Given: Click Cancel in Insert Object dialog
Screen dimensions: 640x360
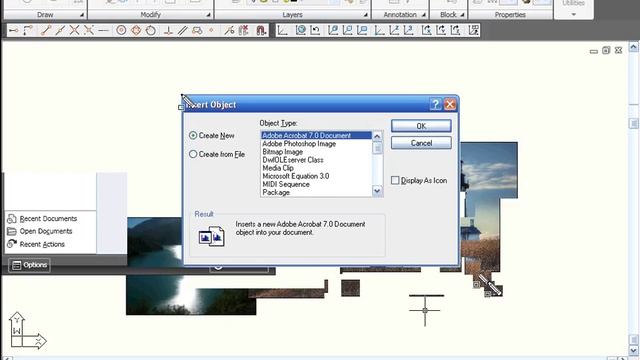Looking at the screenshot, I should point(421,143).
